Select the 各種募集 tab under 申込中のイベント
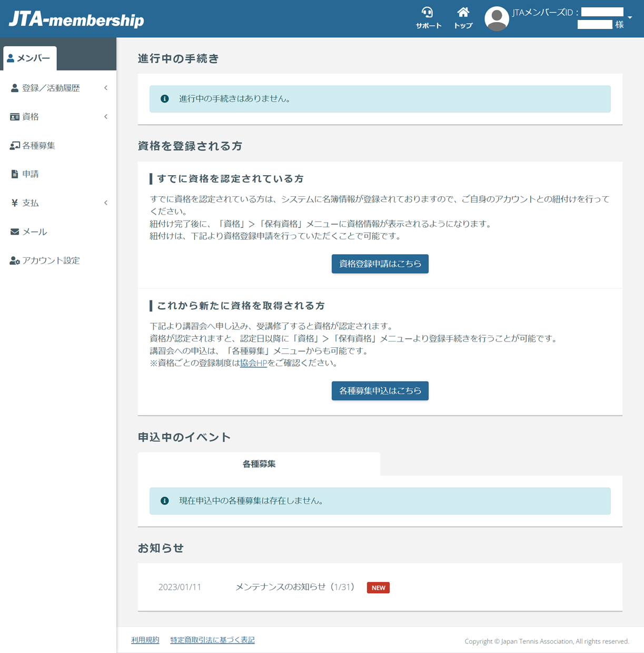 point(259,464)
